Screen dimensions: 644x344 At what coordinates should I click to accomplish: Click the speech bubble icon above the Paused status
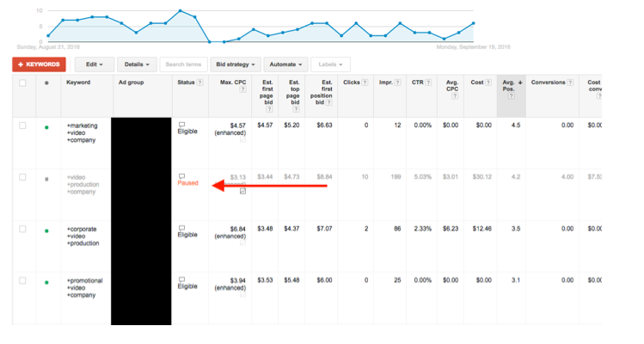tap(181, 175)
